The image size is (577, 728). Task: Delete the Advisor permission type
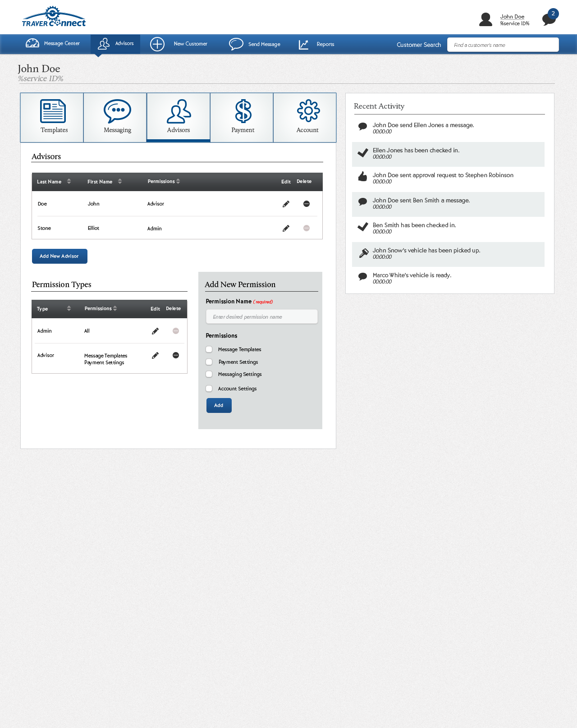(176, 355)
